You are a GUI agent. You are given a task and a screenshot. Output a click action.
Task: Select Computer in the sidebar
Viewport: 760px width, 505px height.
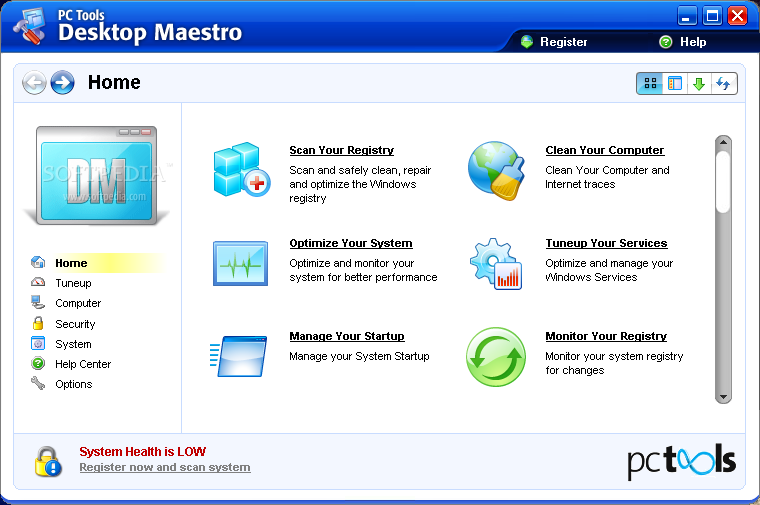click(78, 303)
